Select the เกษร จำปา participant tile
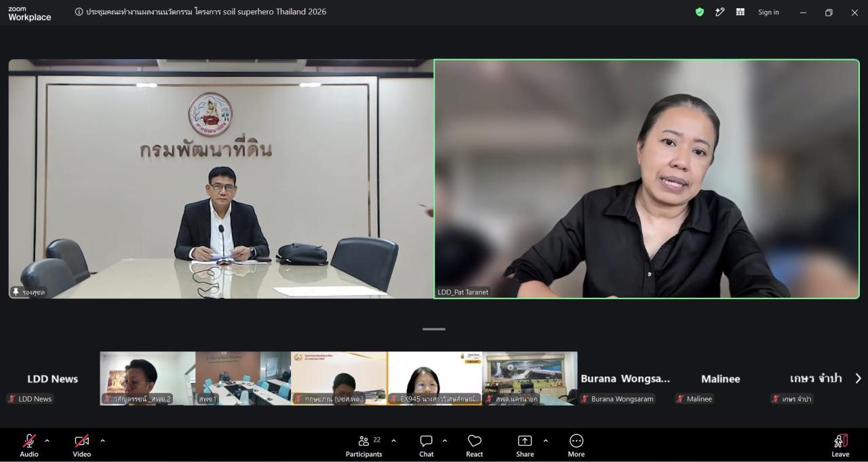 (x=816, y=379)
